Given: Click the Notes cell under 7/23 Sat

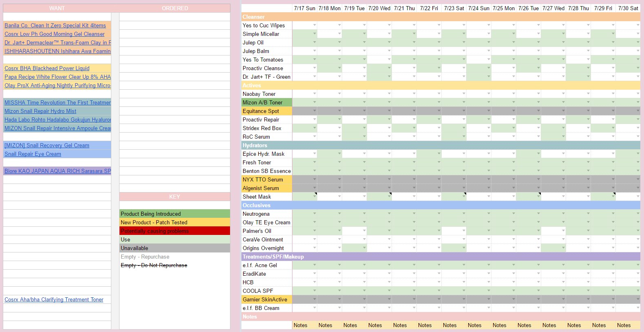Looking at the screenshot, I should 454,325.
